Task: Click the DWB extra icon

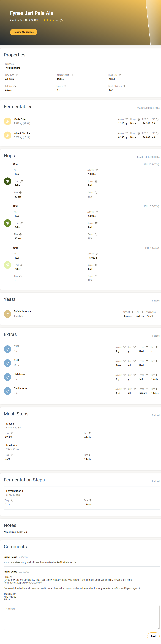Action: (8, 349)
